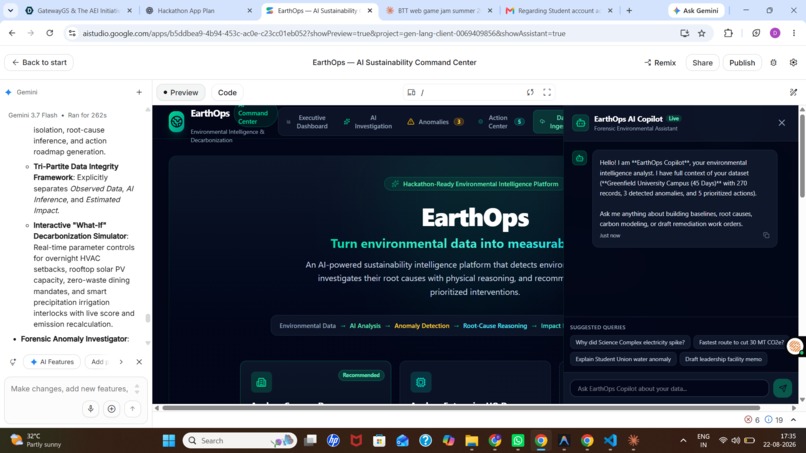Viewport: 806px width, 453px height.
Task: Submit the prompt with up arrow
Action: (132, 409)
